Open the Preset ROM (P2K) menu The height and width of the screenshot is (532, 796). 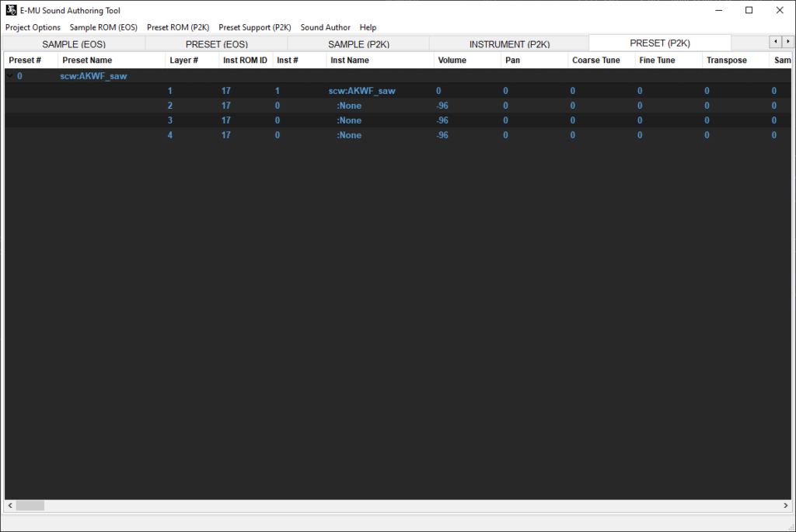click(178, 27)
